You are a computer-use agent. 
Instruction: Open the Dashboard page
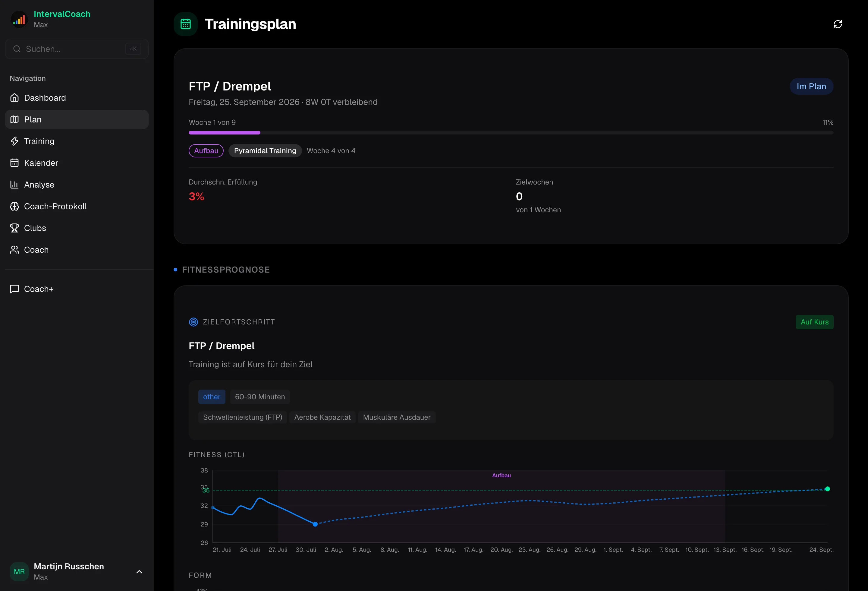pyautogui.click(x=77, y=98)
